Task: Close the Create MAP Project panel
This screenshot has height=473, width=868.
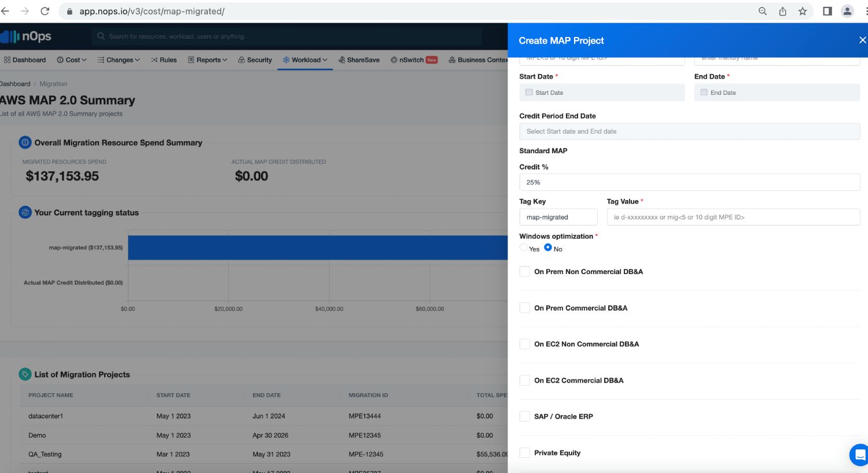Action: tap(862, 40)
